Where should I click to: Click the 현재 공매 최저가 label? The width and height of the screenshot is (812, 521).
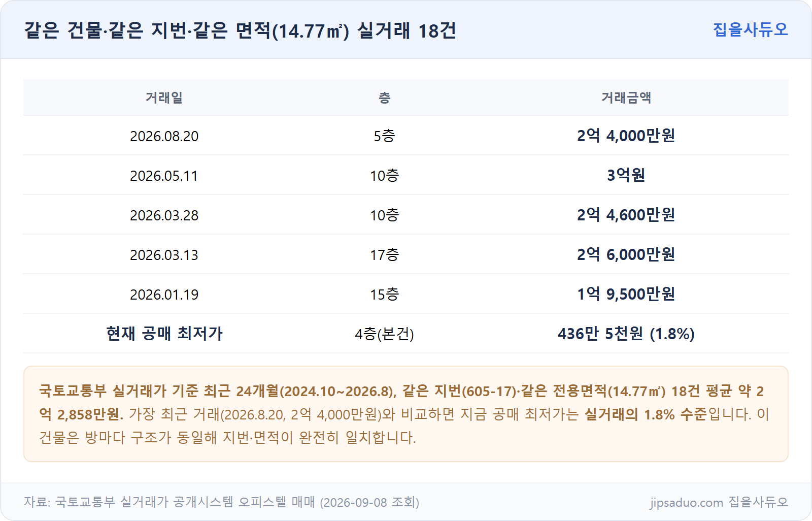164,334
